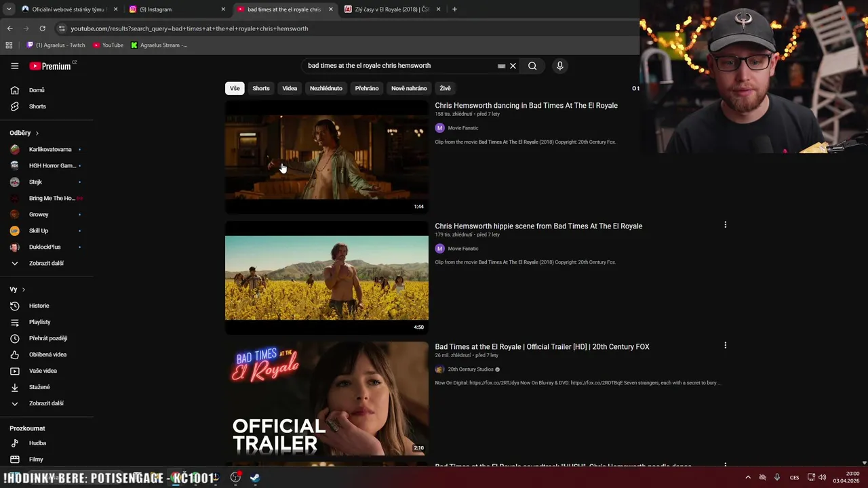Open the YouTube guide hamburger menu

[x=15, y=66]
